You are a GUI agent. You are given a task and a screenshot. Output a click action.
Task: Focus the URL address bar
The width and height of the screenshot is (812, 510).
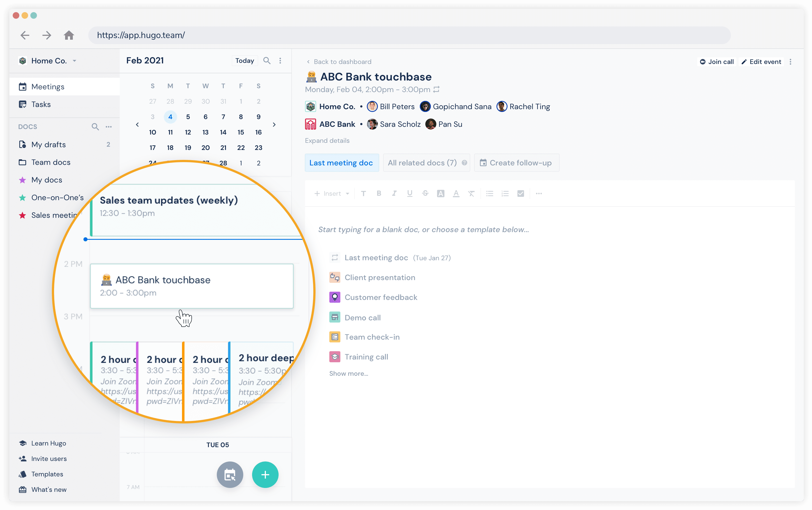point(409,35)
